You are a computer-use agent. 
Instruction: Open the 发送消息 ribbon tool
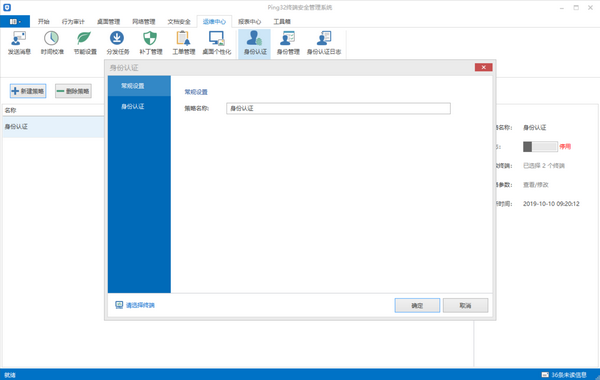point(19,43)
